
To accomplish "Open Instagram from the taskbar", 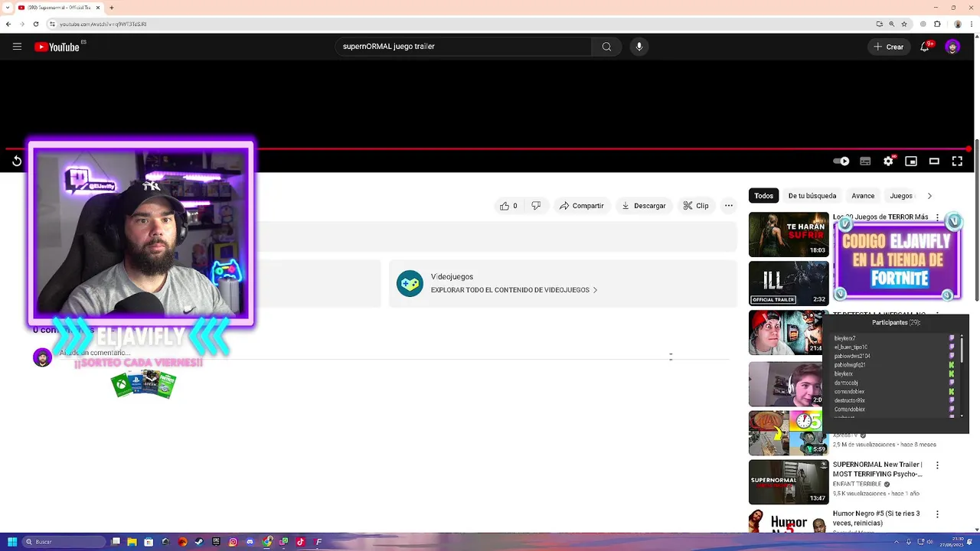I will (x=233, y=542).
